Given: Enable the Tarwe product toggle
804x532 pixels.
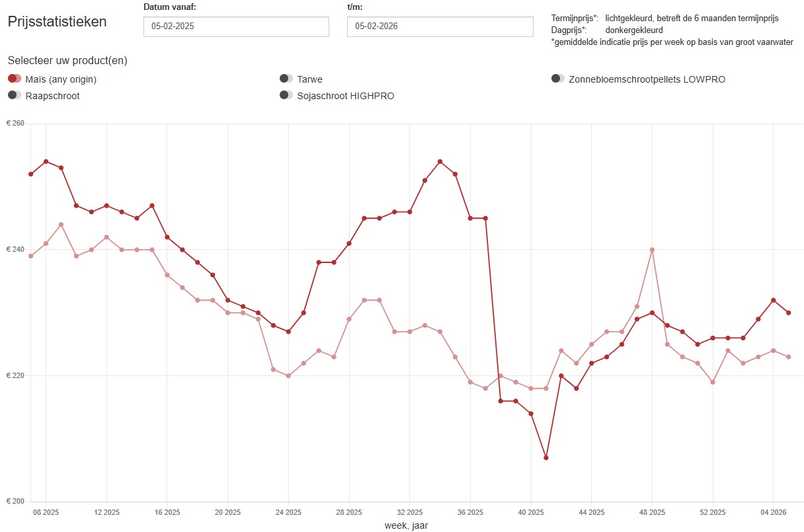Looking at the screenshot, I should (x=286, y=79).
